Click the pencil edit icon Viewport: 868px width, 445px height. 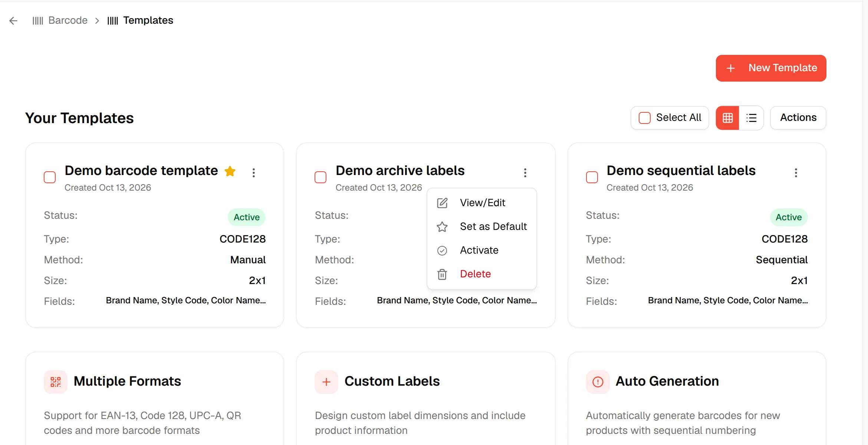click(x=442, y=203)
